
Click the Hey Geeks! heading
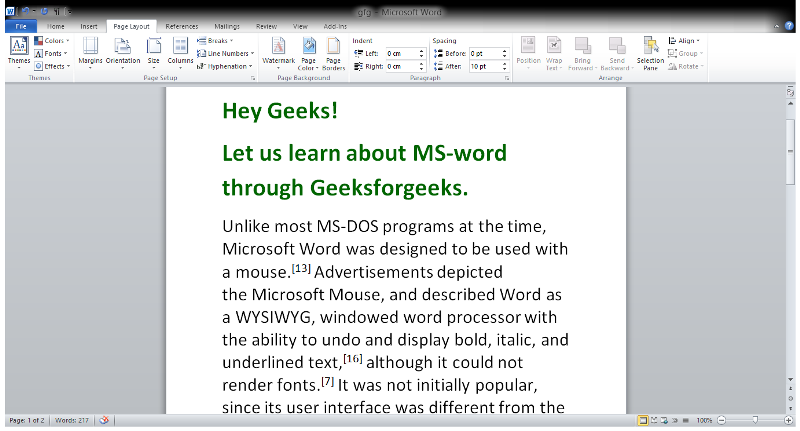[x=280, y=111]
